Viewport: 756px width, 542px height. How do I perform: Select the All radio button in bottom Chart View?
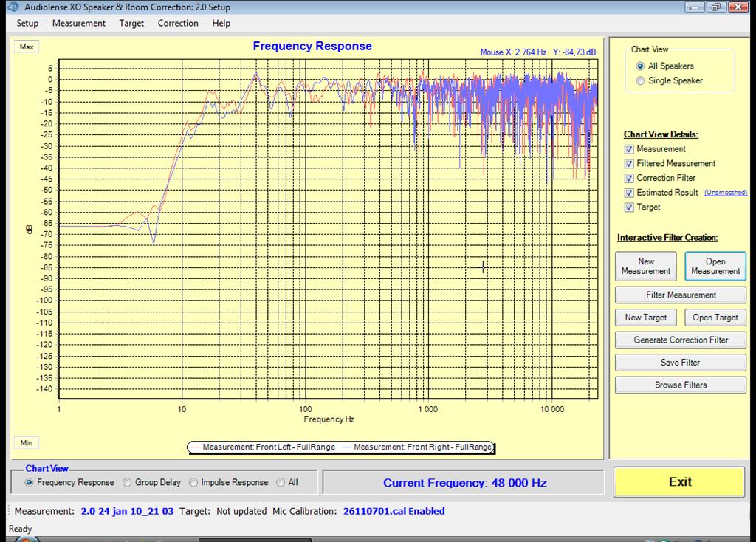(x=281, y=482)
